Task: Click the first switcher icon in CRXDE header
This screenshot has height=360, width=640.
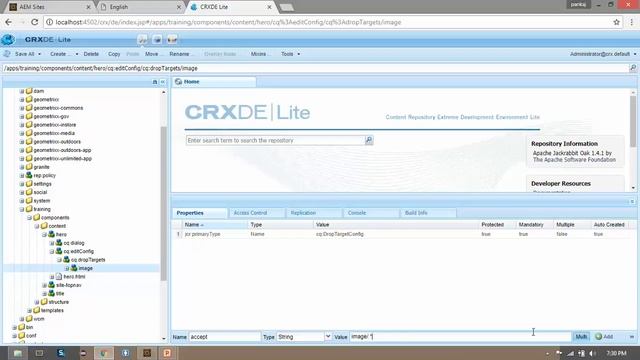Action: (x=142, y=40)
